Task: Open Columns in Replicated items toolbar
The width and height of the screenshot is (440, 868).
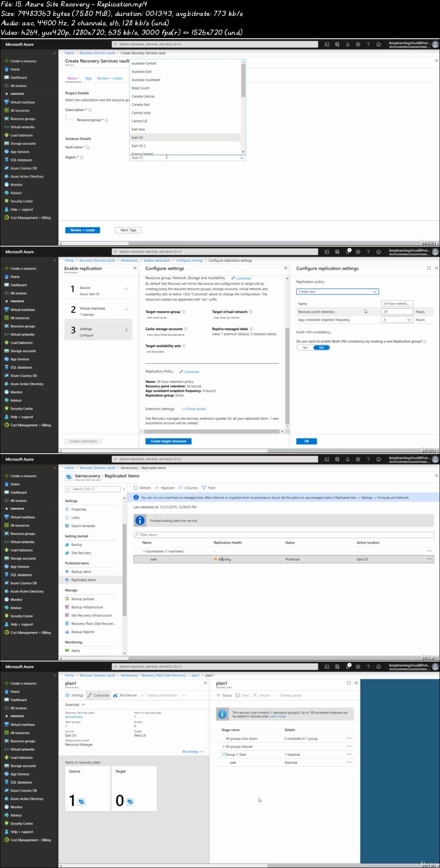Action: pos(188,488)
